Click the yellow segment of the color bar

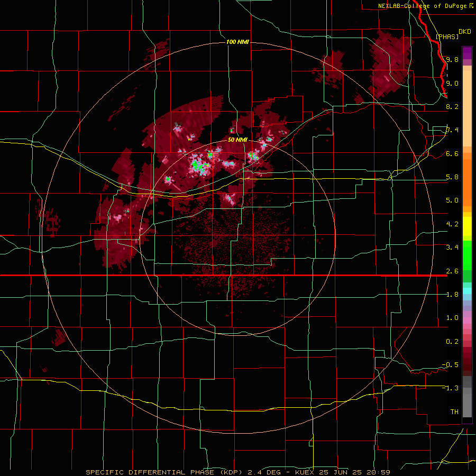[467, 226]
